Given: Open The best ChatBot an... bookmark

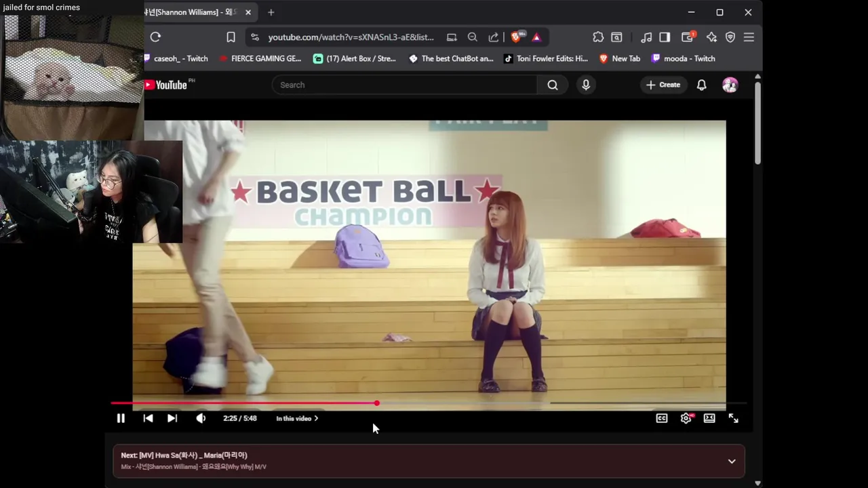Looking at the screenshot, I should 452,59.
